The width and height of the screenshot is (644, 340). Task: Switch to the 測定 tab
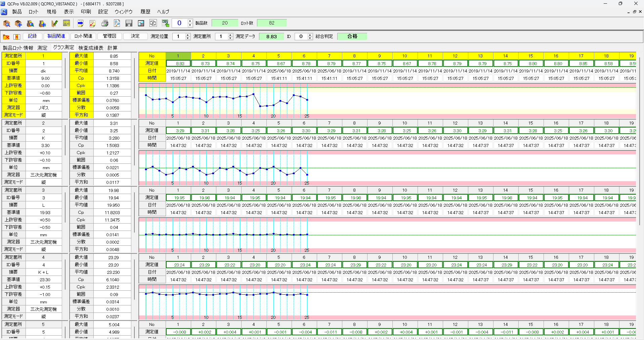tap(42, 48)
